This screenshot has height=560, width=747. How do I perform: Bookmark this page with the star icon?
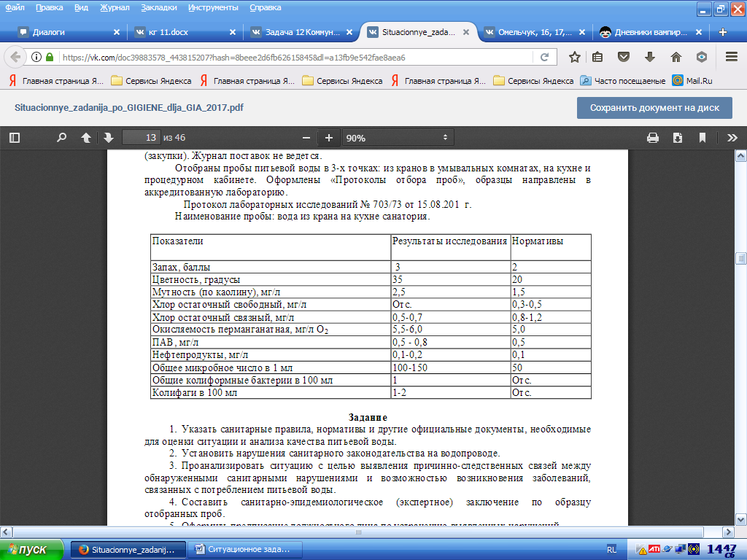coord(575,57)
